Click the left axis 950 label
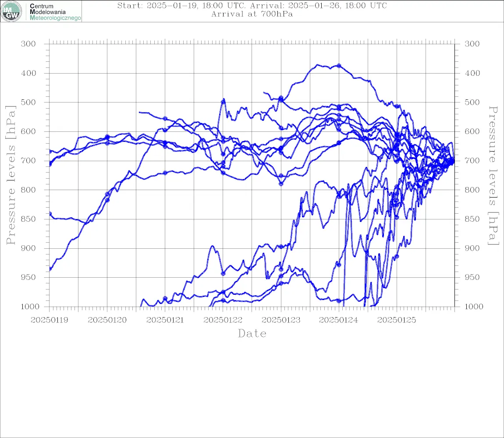The image size is (504, 438). 28,277
